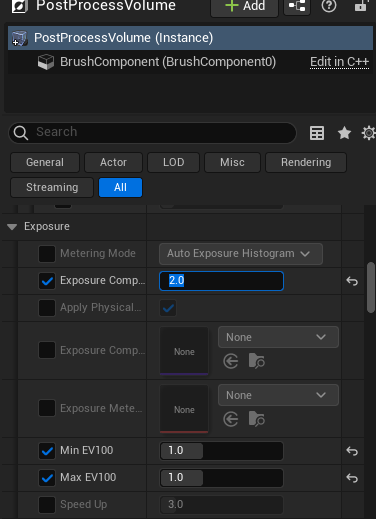Screen dimensions: 376x519
Task: Toggle favorites star filter icon
Action: [x=344, y=133]
